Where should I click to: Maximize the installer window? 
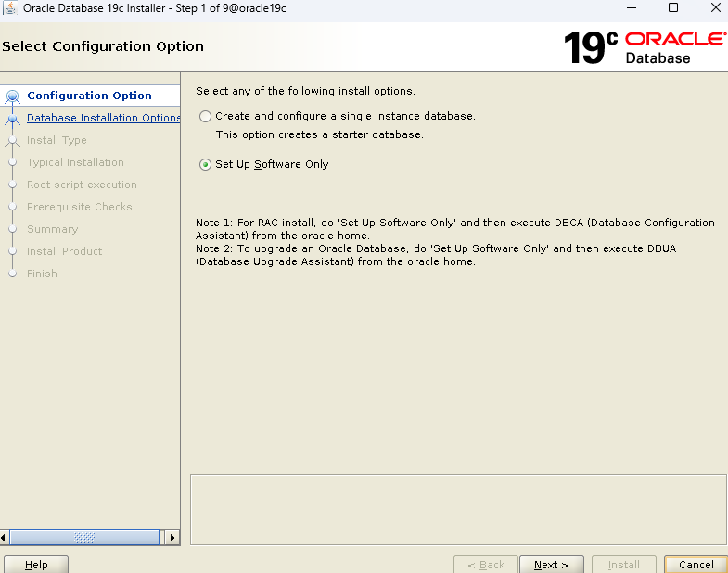[673, 8]
